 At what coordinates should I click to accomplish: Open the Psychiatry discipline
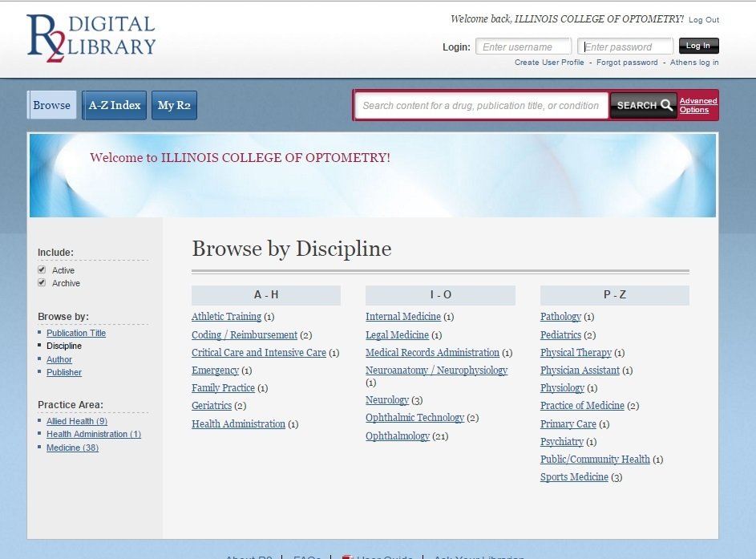(562, 441)
